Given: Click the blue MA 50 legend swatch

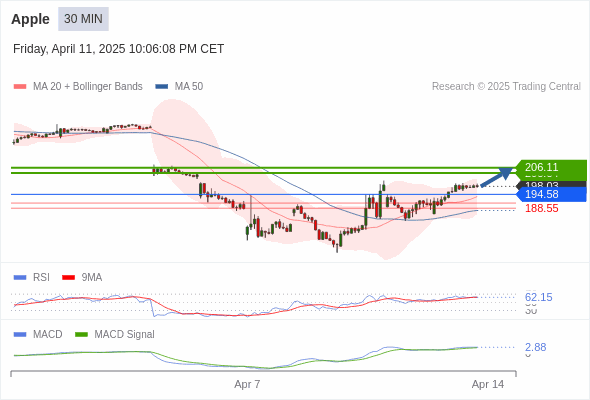Looking at the screenshot, I should [x=162, y=87].
